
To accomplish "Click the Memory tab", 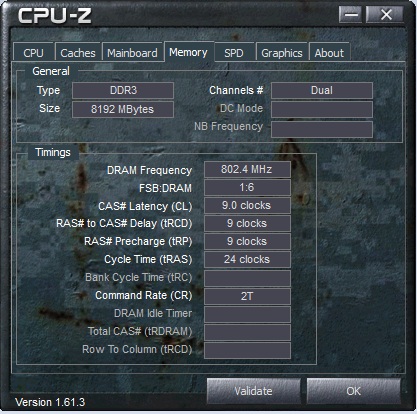I will point(188,52).
